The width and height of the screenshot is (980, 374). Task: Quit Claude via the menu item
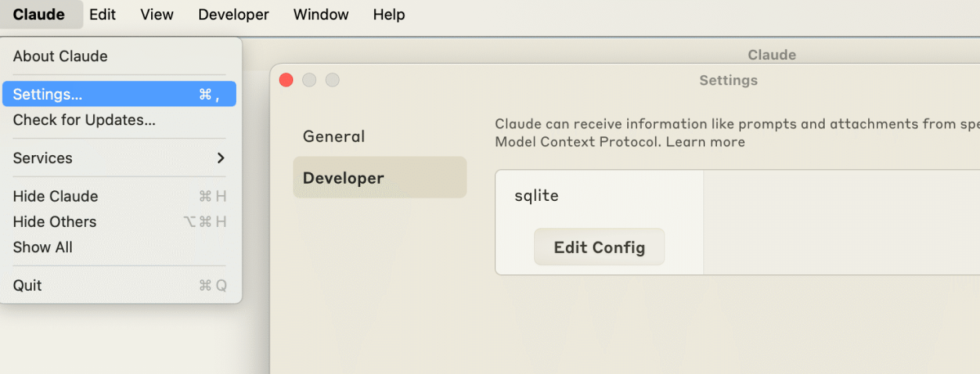click(28, 285)
